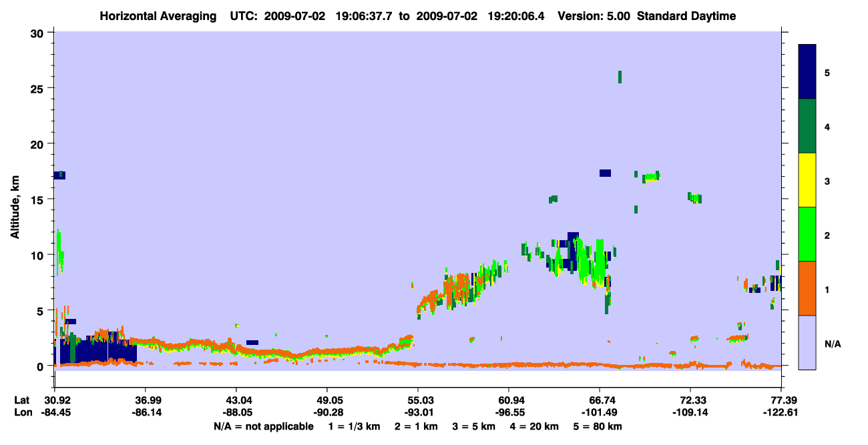
Task: Click longitude value -84.45
Action: [x=55, y=412]
